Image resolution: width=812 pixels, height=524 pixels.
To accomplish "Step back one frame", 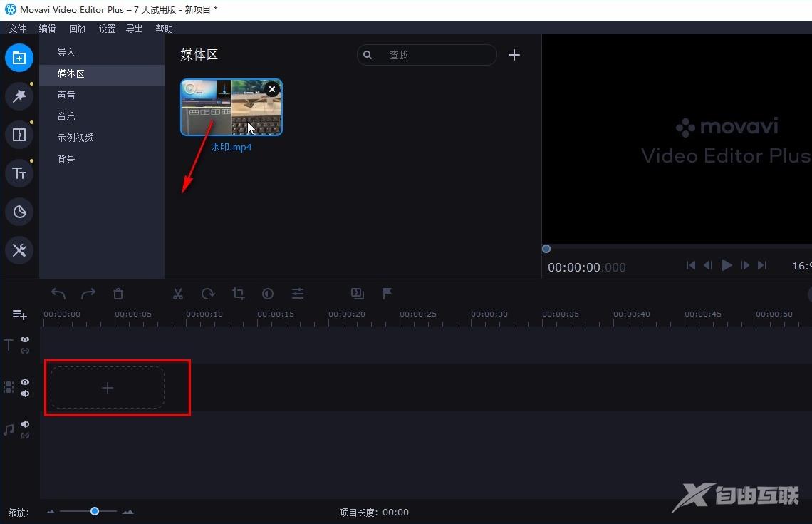I will (709, 265).
